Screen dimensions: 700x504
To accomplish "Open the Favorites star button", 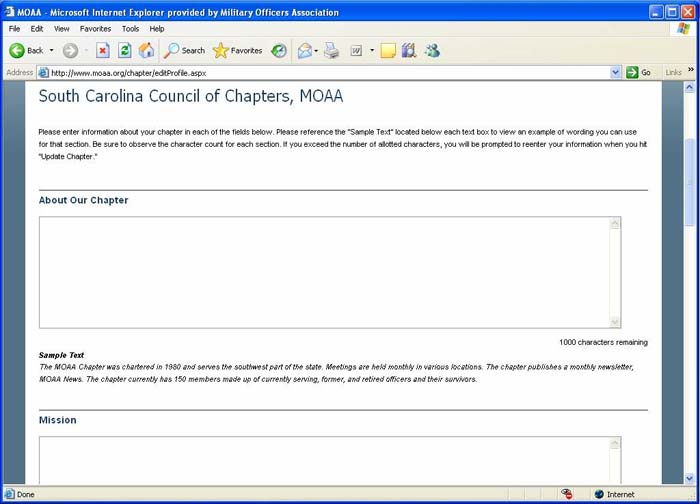I will (x=237, y=50).
